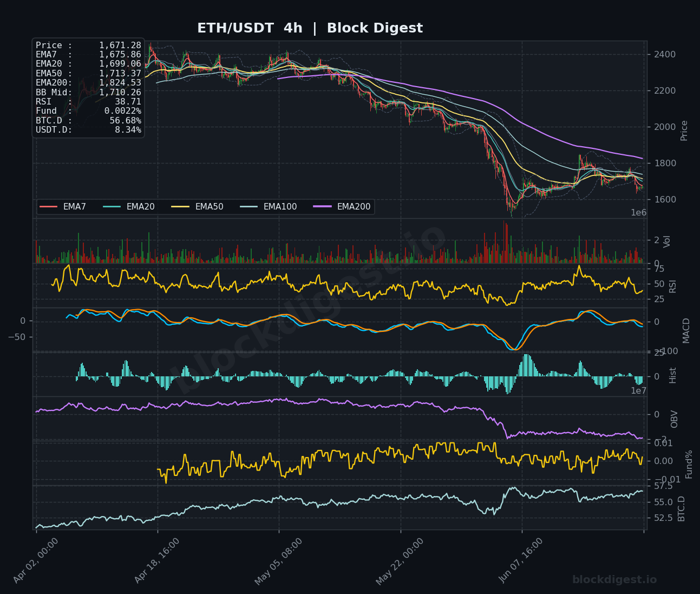Click the Apr 18, 16:00 date label
This screenshot has height=594, width=700.
[x=157, y=561]
